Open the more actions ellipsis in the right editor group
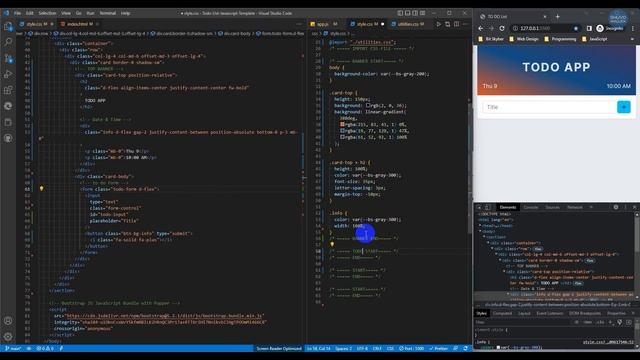The image size is (640, 360). pos(465,24)
